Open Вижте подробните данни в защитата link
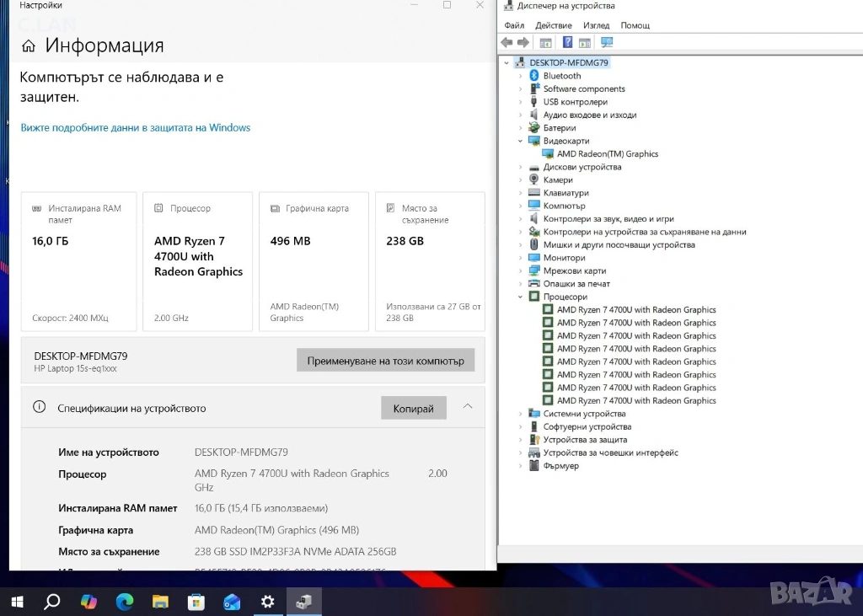The height and width of the screenshot is (616, 863). pyautogui.click(x=136, y=128)
